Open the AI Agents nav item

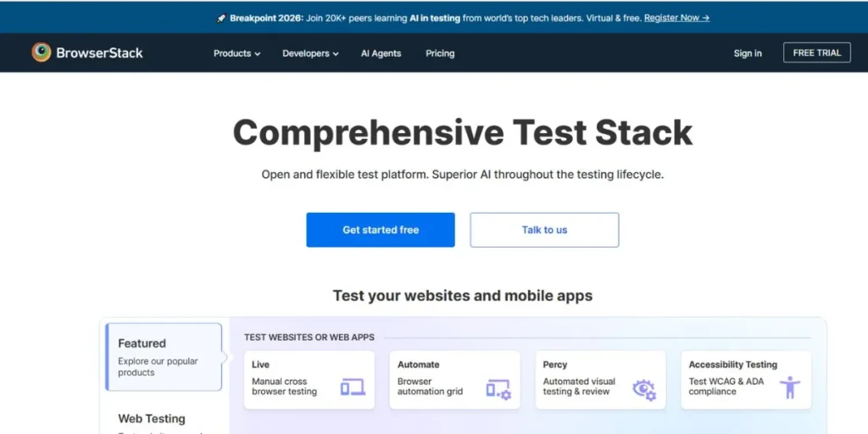tap(381, 53)
